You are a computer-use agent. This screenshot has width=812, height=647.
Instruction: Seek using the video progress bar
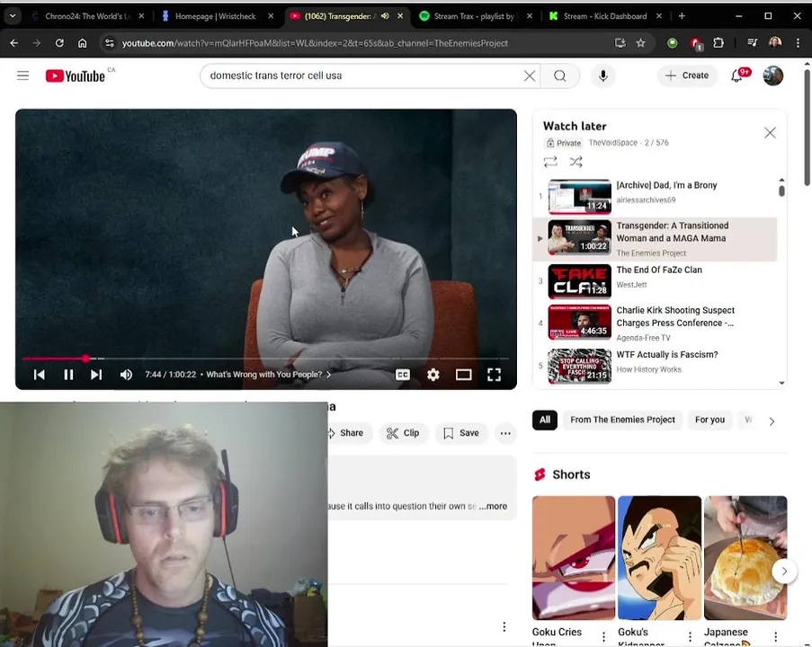click(x=265, y=359)
